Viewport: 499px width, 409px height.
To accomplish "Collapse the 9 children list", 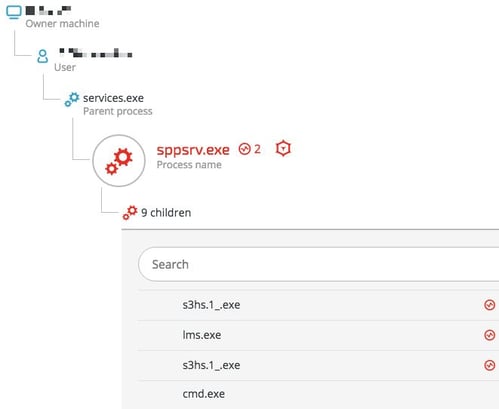I will pos(166,213).
